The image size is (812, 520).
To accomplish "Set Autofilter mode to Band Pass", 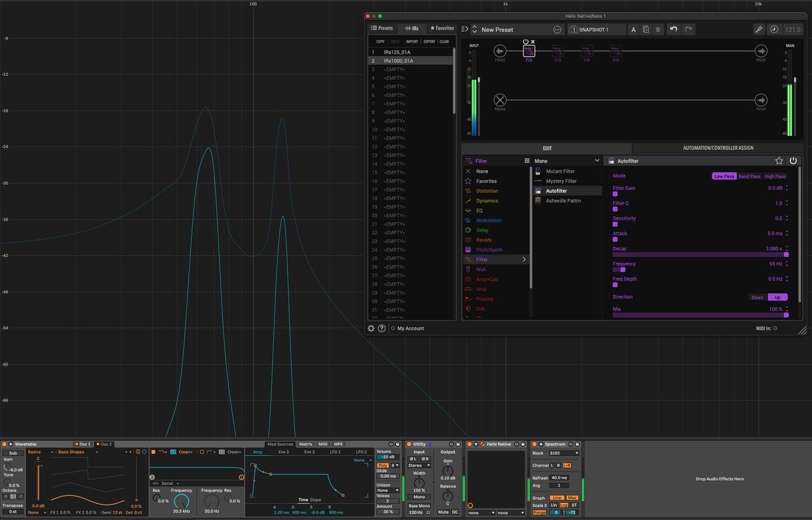I will [x=749, y=176].
